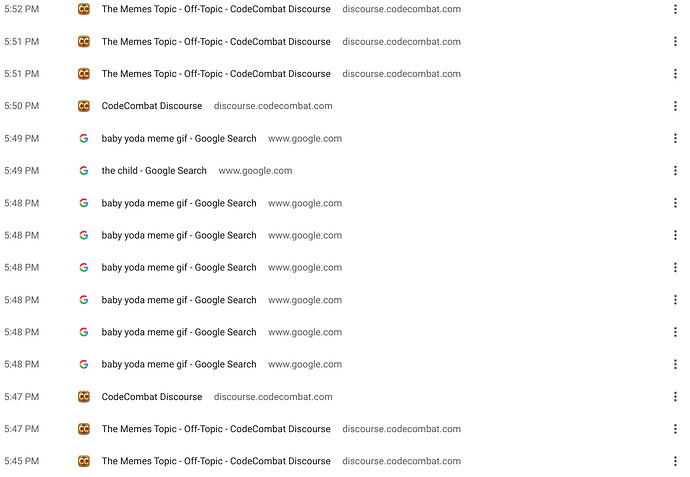The width and height of the screenshot is (690, 477).
Task: Open more actions menu for 5:45 PM entry
Action: point(675,461)
